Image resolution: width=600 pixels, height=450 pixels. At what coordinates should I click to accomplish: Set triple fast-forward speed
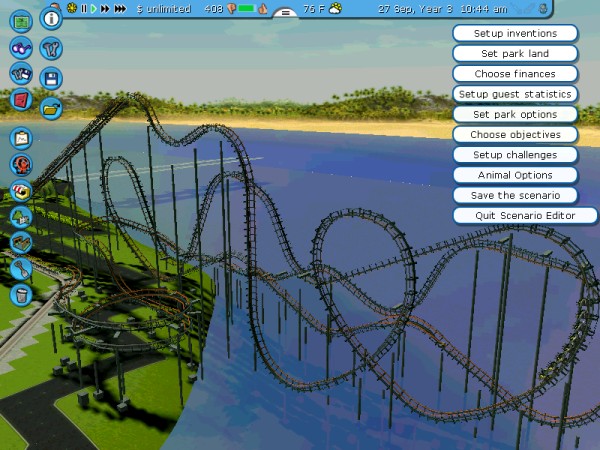[120, 8]
